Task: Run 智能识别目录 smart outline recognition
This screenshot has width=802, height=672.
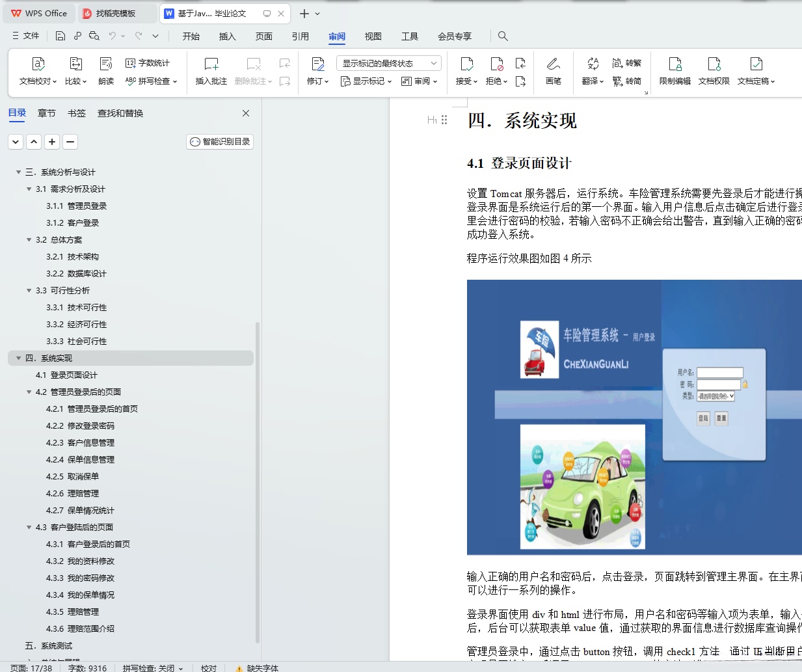Action: (x=219, y=141)
